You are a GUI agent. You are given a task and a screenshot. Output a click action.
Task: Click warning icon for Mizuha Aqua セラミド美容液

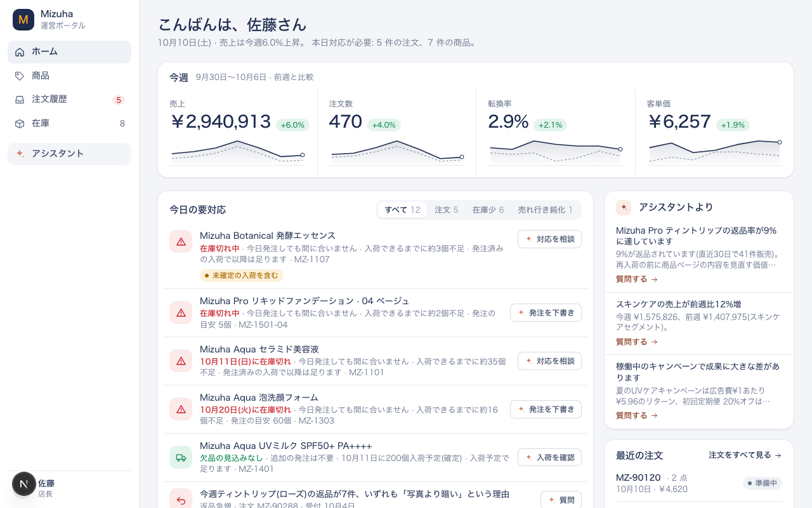181,361
